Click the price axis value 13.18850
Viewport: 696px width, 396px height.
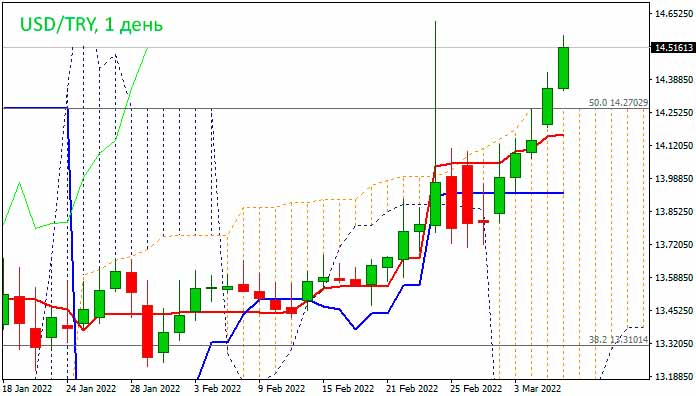[674, 376]
